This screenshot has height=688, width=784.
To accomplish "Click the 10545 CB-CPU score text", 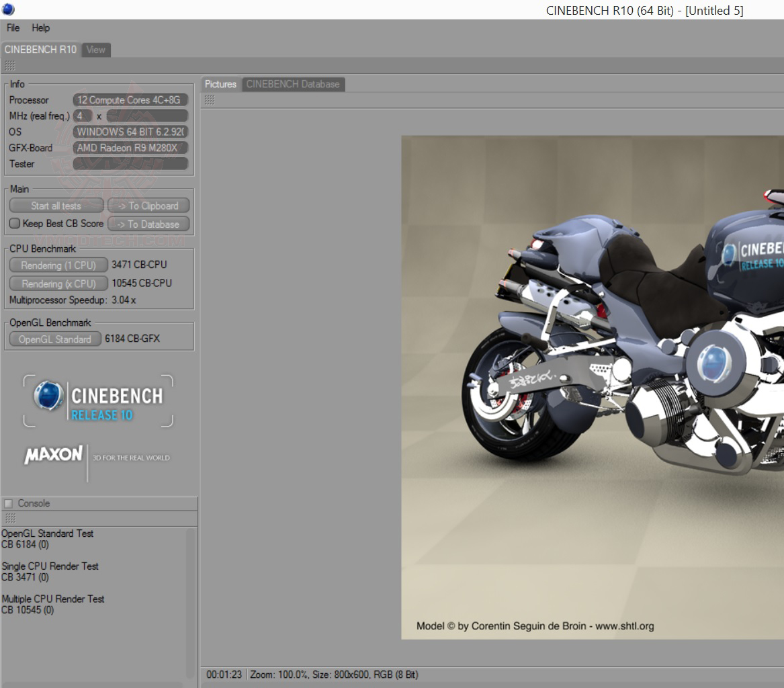I will tap(142, 283).
